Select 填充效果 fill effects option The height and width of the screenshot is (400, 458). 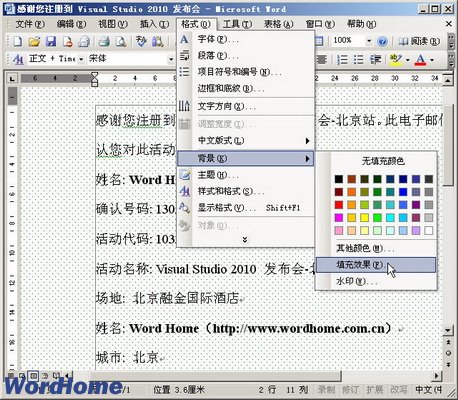tap(376, 265)
